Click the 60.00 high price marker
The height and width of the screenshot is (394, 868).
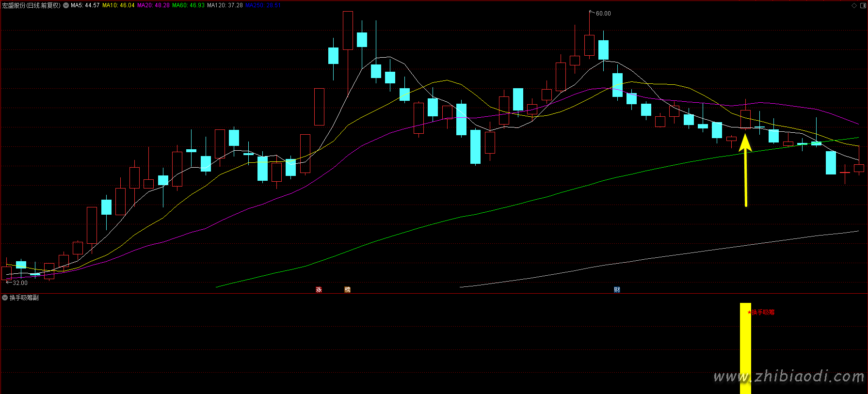pos(603,14)
